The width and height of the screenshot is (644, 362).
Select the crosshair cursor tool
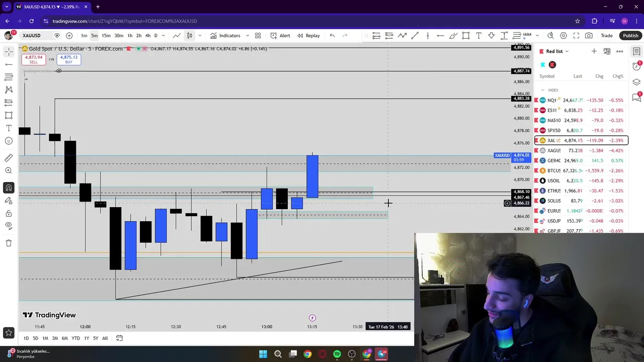pos(9,52)
